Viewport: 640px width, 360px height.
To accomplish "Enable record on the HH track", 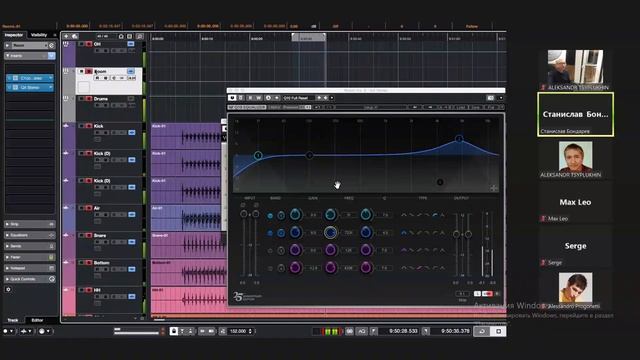I will 89,290.
